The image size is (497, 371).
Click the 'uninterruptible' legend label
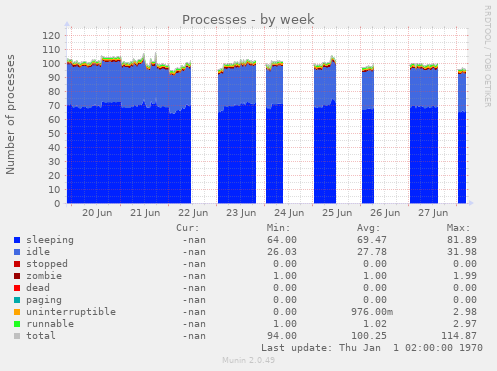tap(71, 312)
